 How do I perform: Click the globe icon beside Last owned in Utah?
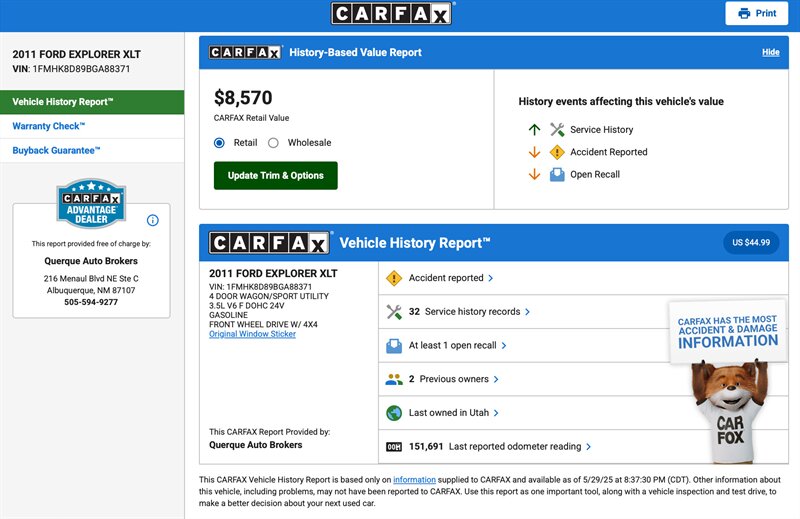(394, 413)
